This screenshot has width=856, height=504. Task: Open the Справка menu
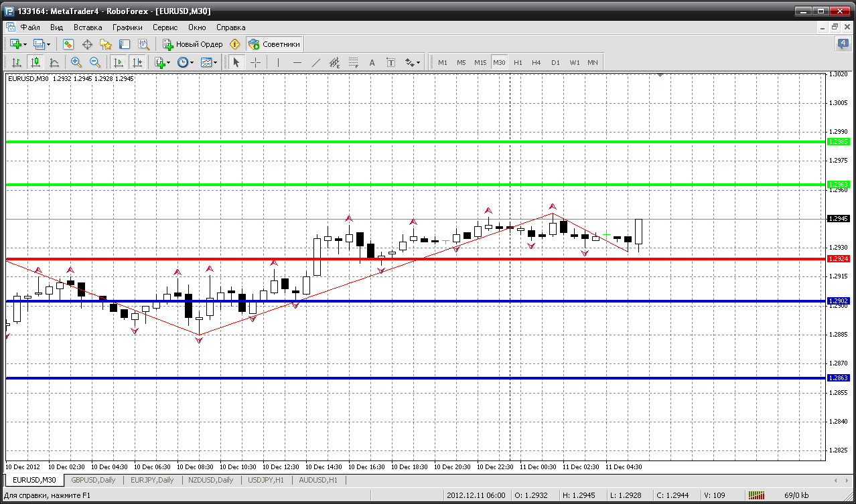coord(230,27)
